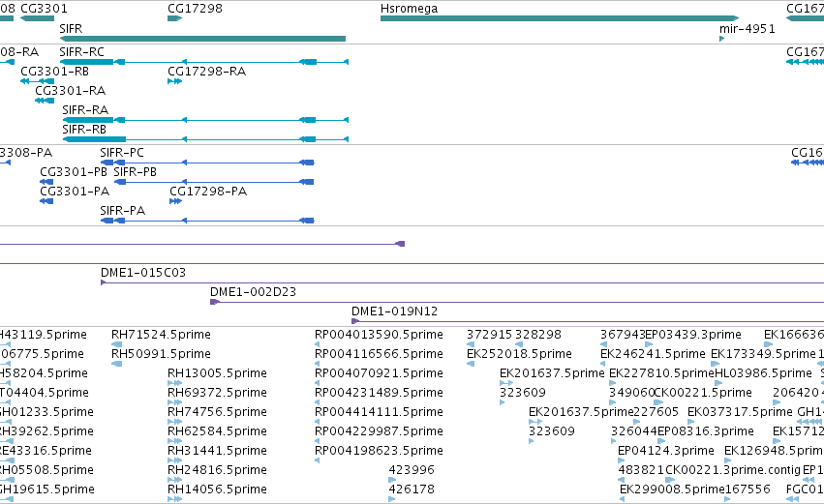The height and width of the screenshot is (504, 824).
Task: Click the DME1-002D23 clone label
Action: click(253, 292)
